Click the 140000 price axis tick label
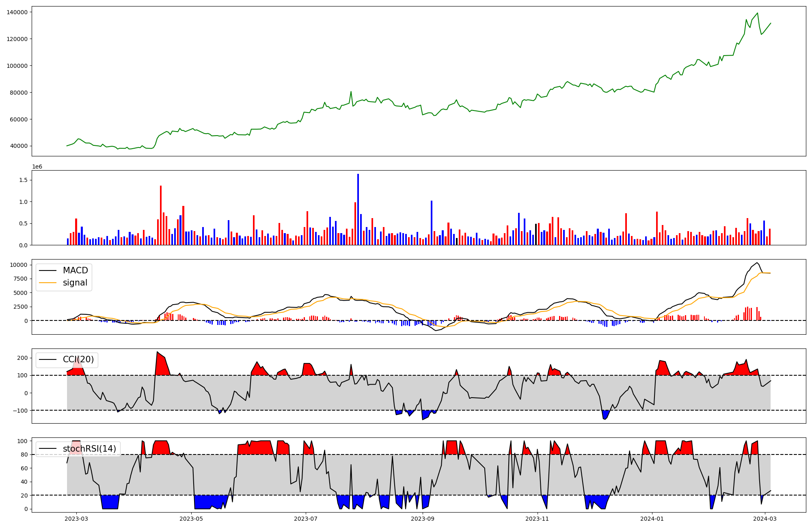This screenshot has width=812, height=528. pos(17,12)
